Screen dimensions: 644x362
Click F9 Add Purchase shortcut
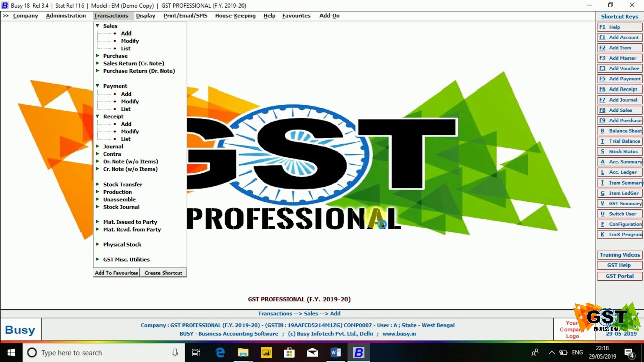[619, 121]
